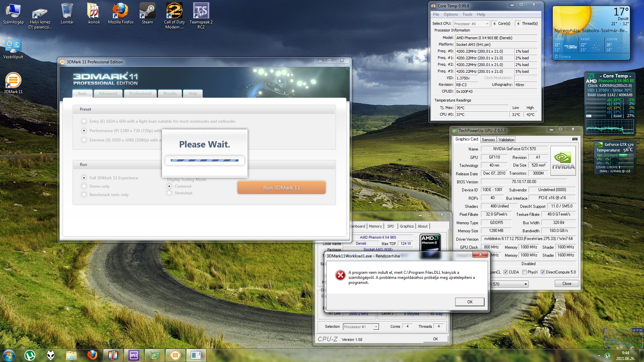Open the Vezérlőpult desktop icon
The image size is (644, 362).
click(13, 49)
